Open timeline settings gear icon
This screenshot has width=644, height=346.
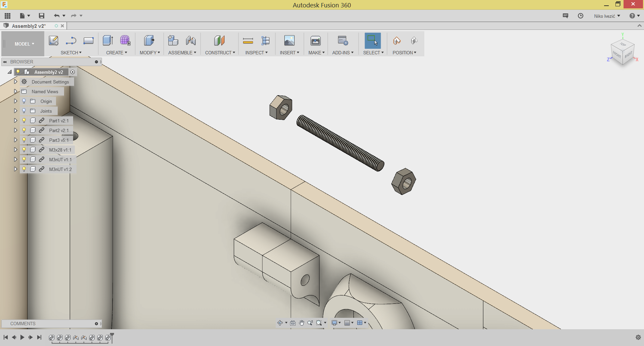[638, 337]
